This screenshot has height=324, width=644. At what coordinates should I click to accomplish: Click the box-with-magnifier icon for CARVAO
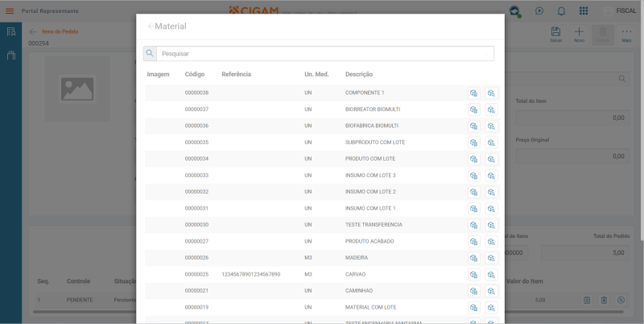[x=491, y=274]
